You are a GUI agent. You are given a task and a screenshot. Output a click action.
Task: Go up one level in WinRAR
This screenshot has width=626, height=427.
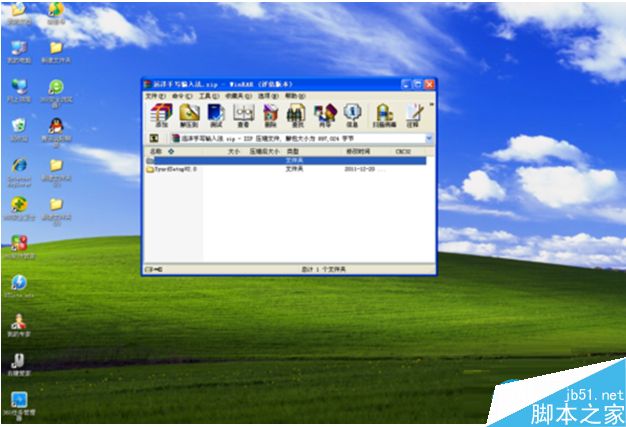154,138
